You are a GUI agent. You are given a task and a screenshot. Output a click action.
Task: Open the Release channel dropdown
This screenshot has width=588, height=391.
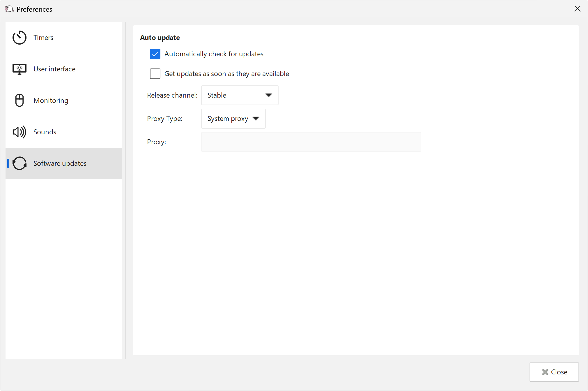click(240, 95)
